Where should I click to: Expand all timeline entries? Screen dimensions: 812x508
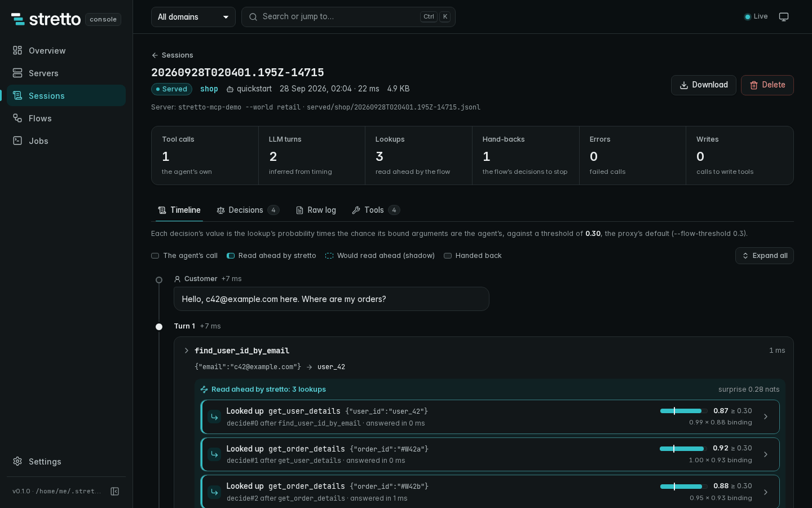(x=764, y=256)
